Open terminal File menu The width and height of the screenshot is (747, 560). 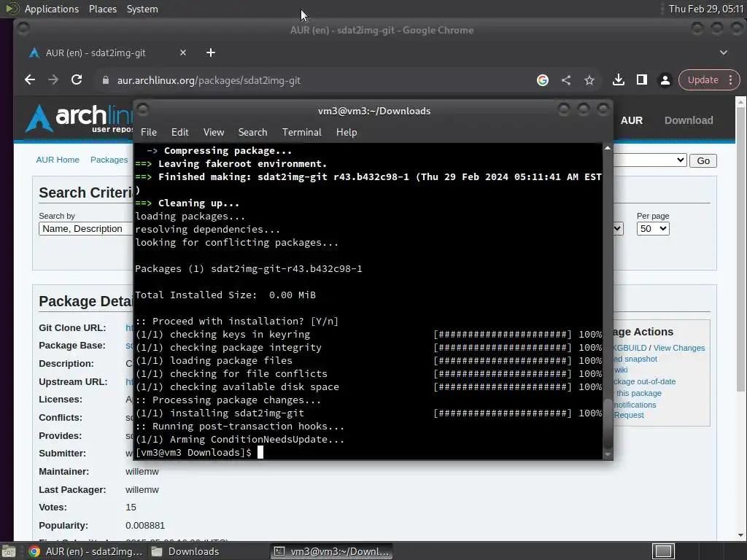[x=149, y=133]
